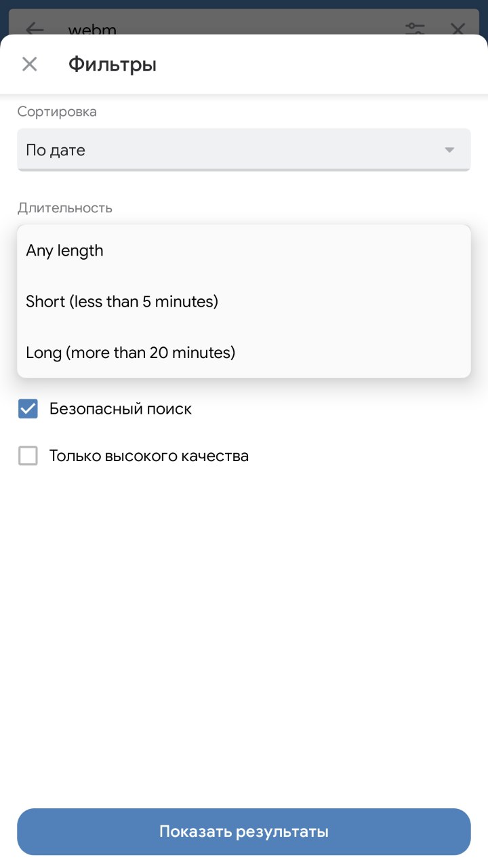This screenshot has height=868, width=488.
Task: Click Только высокого качества label text
Action: pos(149,456)
